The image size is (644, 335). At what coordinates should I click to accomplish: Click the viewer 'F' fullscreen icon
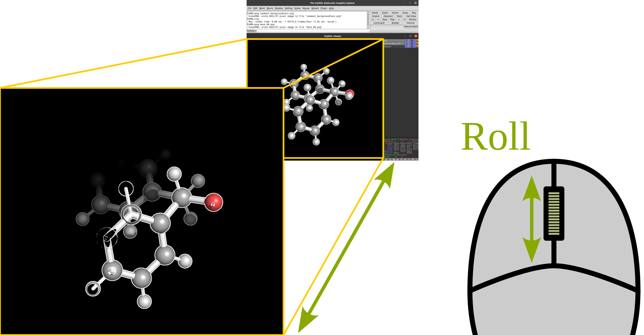416,159
